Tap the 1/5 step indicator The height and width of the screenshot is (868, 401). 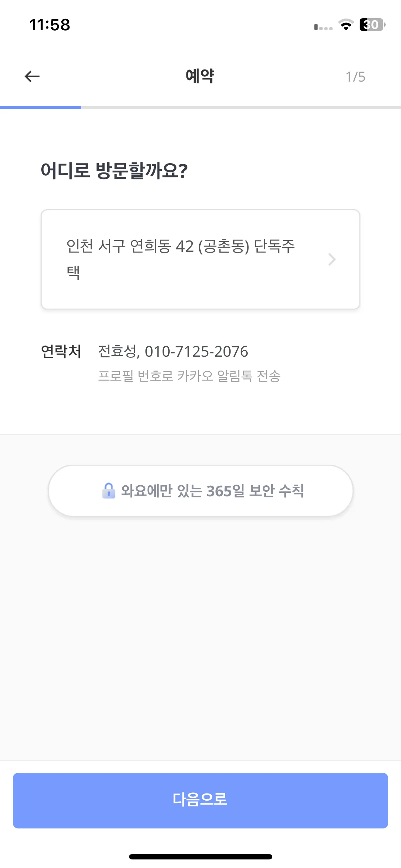coord(355,77)
